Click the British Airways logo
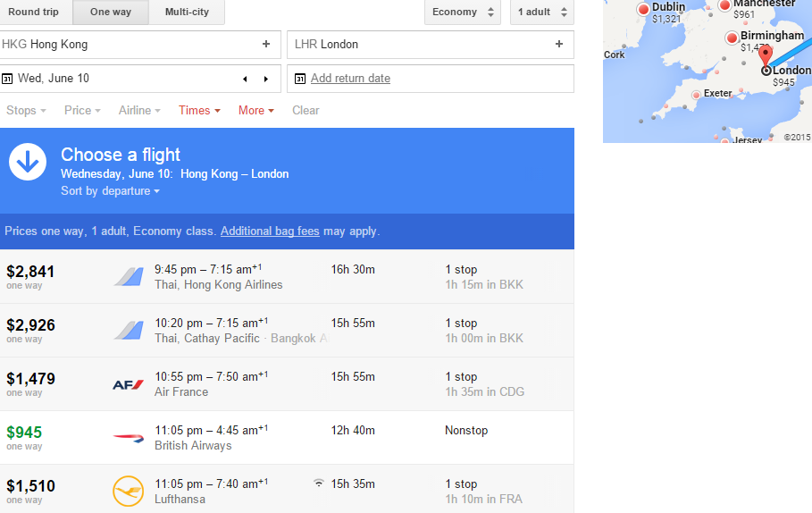 (x=129, y=438)
